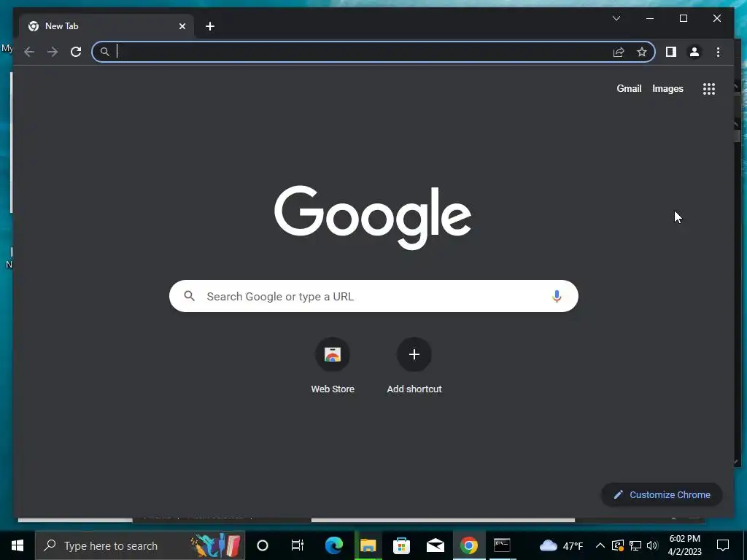Open Microsoft Store from the taskbar
This screenshot has height=560, width=747.
pyautogui.click(x=402, y=545)
